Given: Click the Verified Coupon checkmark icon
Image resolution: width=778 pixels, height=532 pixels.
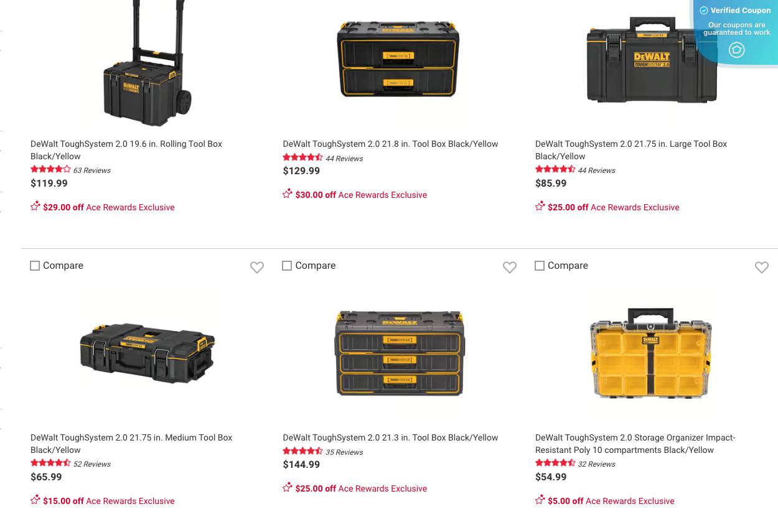Looking at the screenshot, I should coord(704,11).
